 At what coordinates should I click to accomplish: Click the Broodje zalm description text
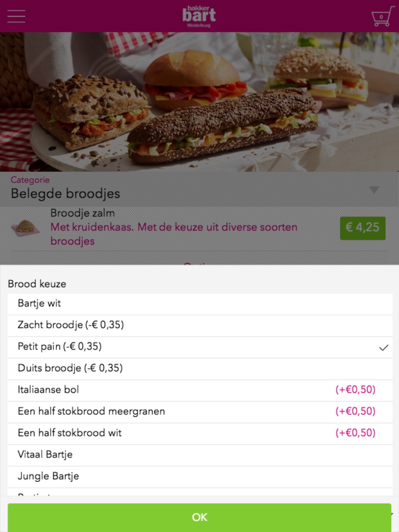pyautogui.click(x=174, y=234)
